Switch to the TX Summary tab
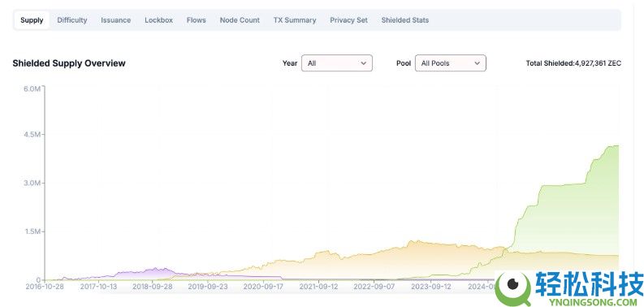 [x=295, y=20]
